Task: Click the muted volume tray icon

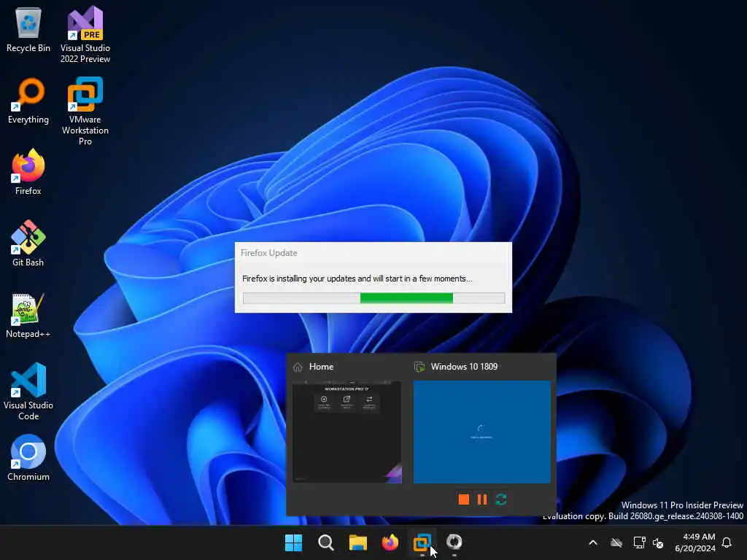Action: [x=659, y=542]
